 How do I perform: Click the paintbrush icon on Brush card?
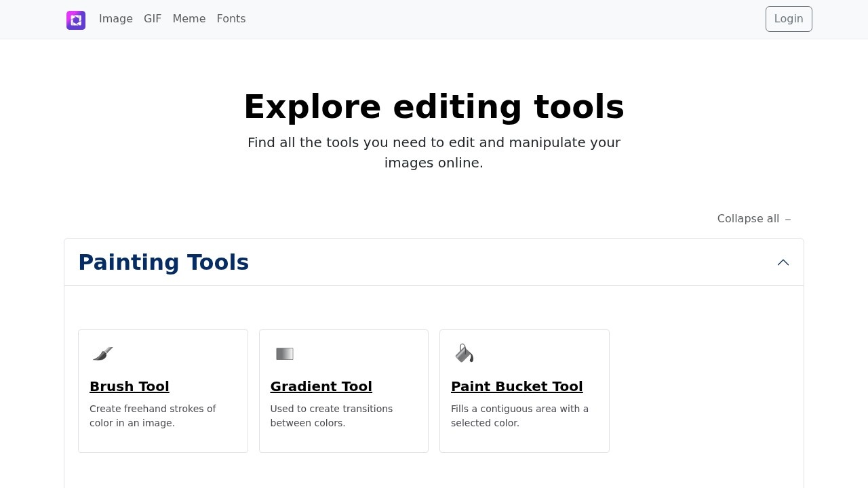coord(102,354)
